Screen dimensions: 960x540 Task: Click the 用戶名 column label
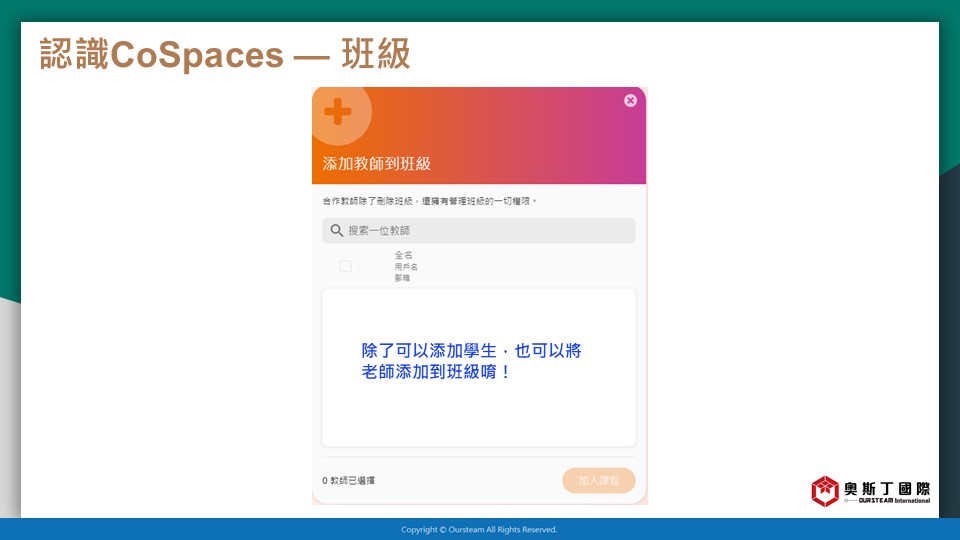tap(406, 267)
